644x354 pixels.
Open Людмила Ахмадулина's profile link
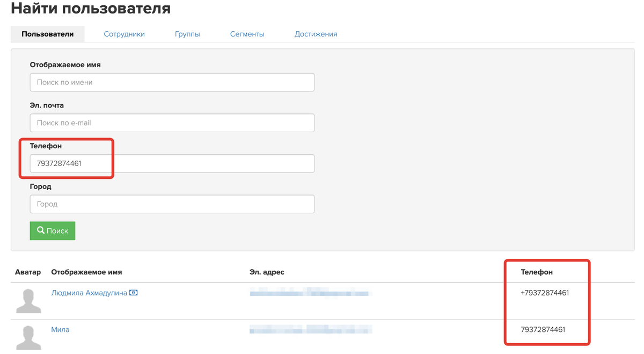click(89, 293)
